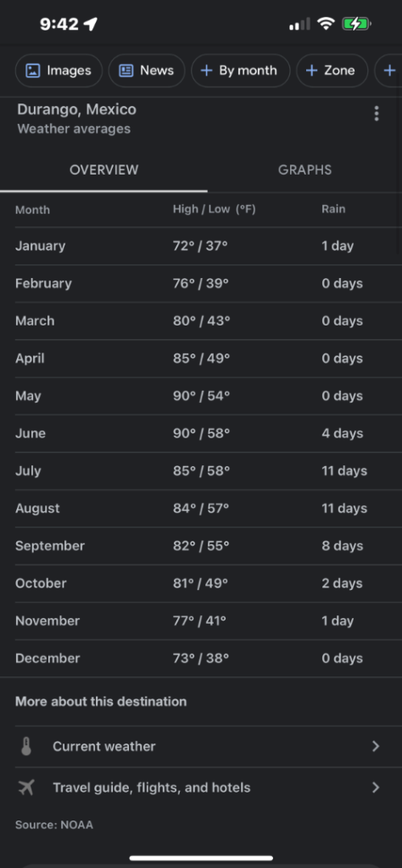Expand Current weather chevron arrow
402x868 pixels.
[376, 746]
